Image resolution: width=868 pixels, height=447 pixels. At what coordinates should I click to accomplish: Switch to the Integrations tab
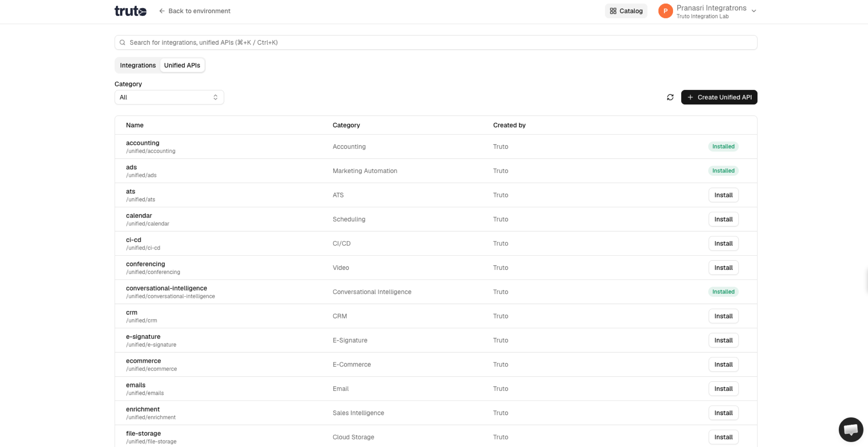[138, 65]
